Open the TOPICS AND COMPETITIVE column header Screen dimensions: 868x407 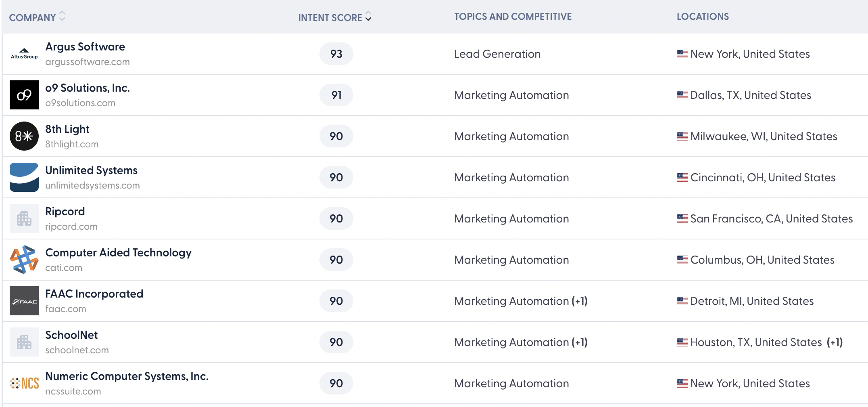coord(513,17)
